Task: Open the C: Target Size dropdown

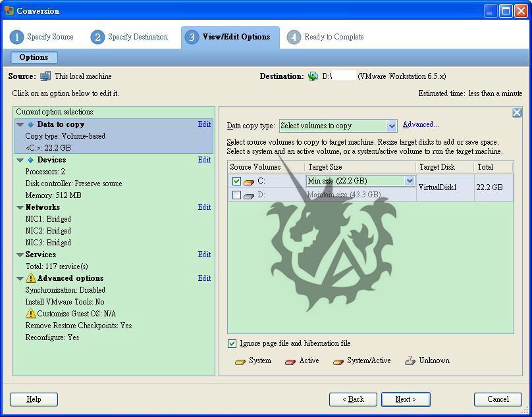Action: [410, 181]
